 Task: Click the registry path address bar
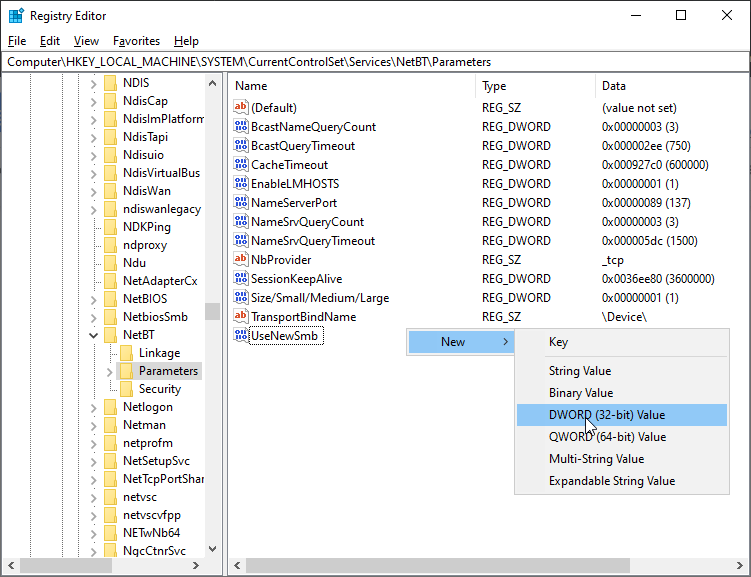[376, 62]
